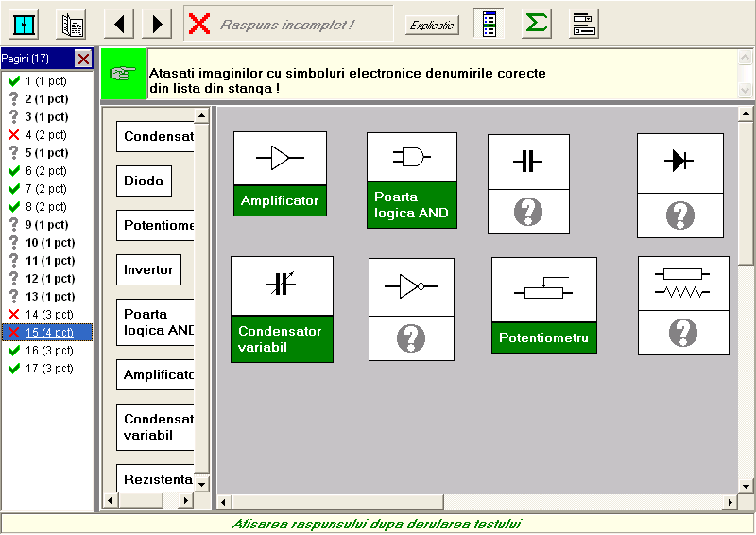Select page 14 (3 pct)
Image resolution: width=756 pixels, height=535 pixels.
[x=49, y=315]
